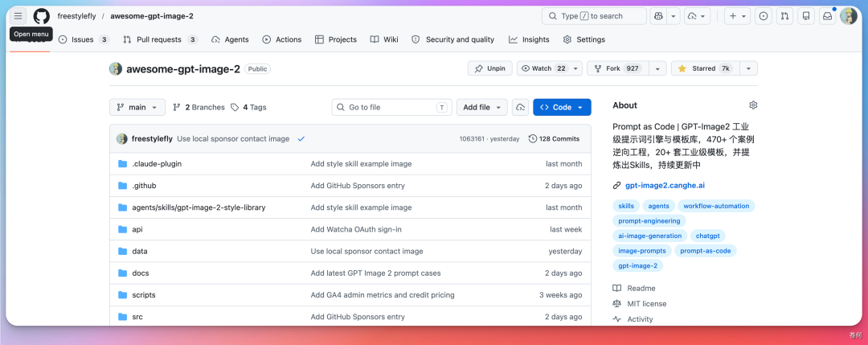This screenshot has width=868, height=345.
Task: Open the data folder
Action: pos(140,252)
